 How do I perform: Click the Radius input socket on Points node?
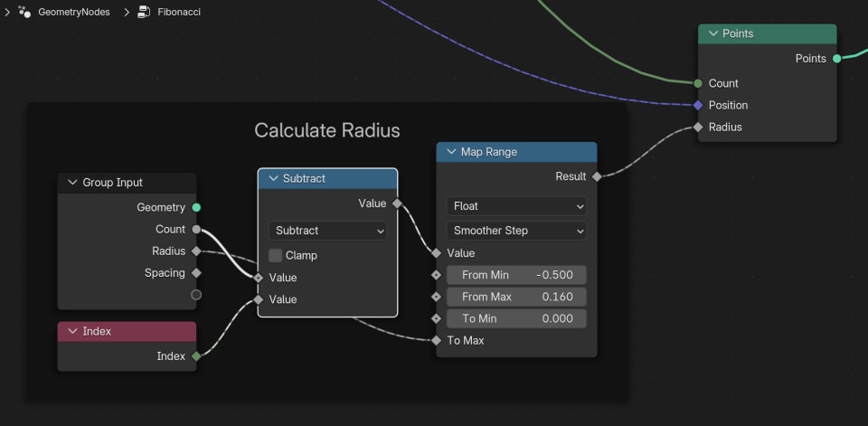tap(697, 127)
